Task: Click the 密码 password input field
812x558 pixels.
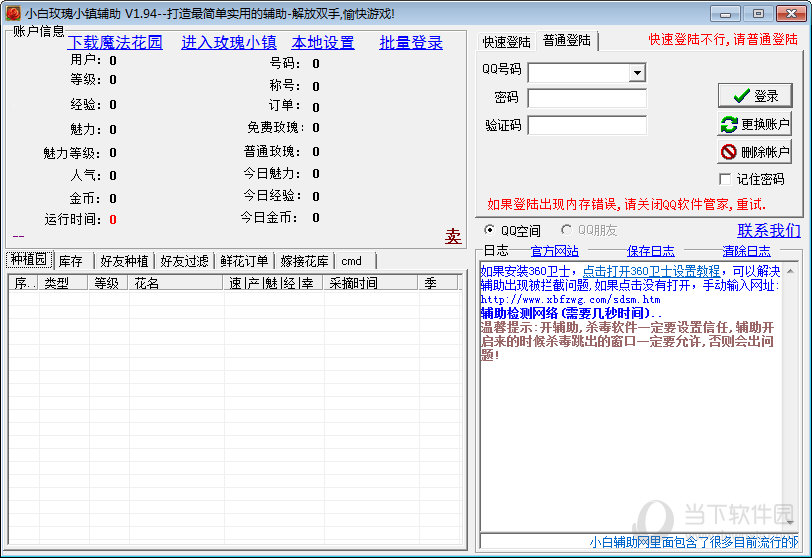Action: [587, 97]
